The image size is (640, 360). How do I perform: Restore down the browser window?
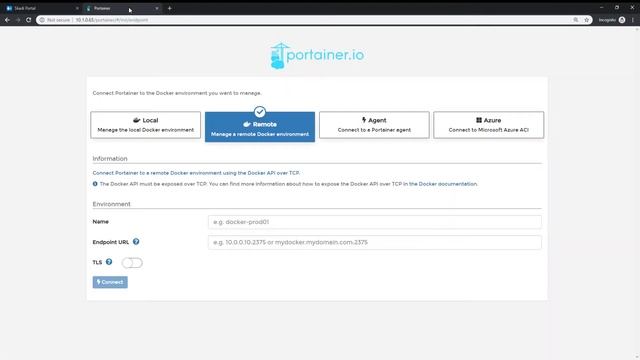[617, 7]
